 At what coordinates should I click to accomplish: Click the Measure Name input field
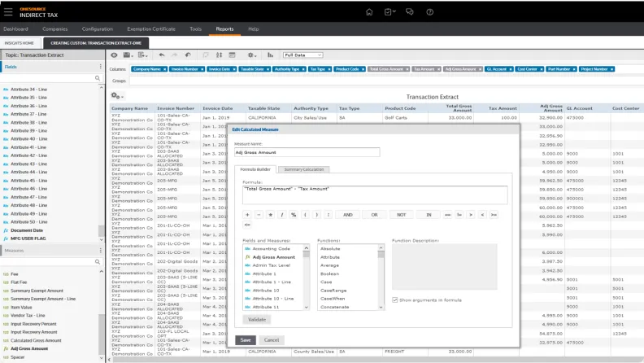pyautogui.click(x=306, y=151)
